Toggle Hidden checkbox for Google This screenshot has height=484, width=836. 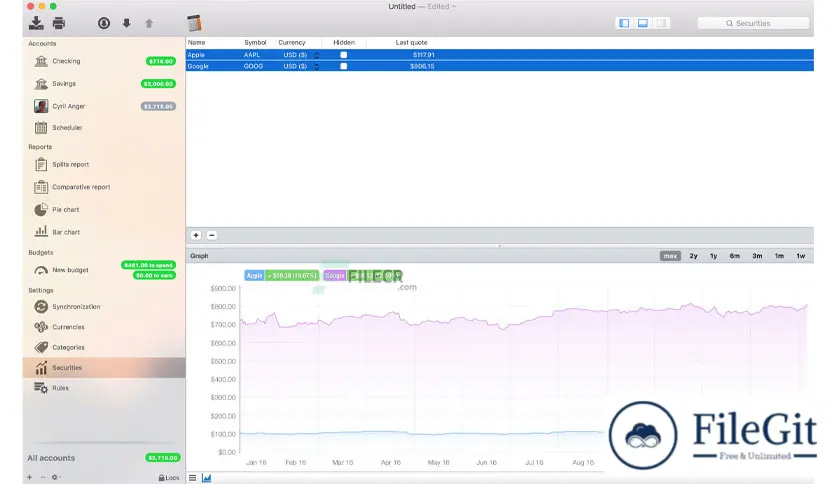[343, 66]
